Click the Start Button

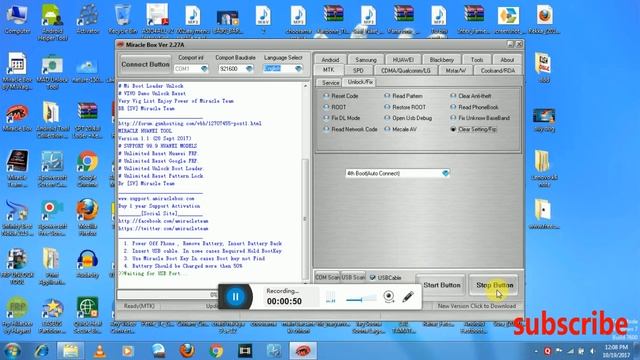[x=441, y=285]
